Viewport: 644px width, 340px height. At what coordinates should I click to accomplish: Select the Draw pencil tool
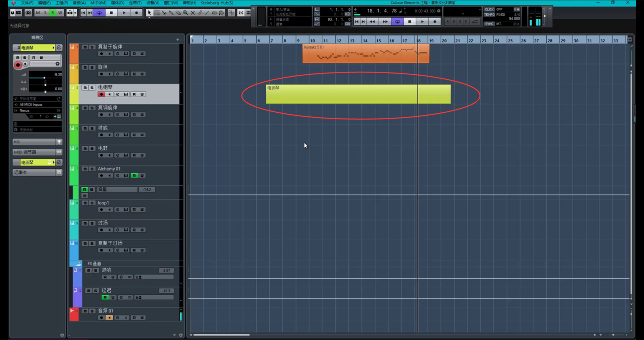(x=200, y=13)
